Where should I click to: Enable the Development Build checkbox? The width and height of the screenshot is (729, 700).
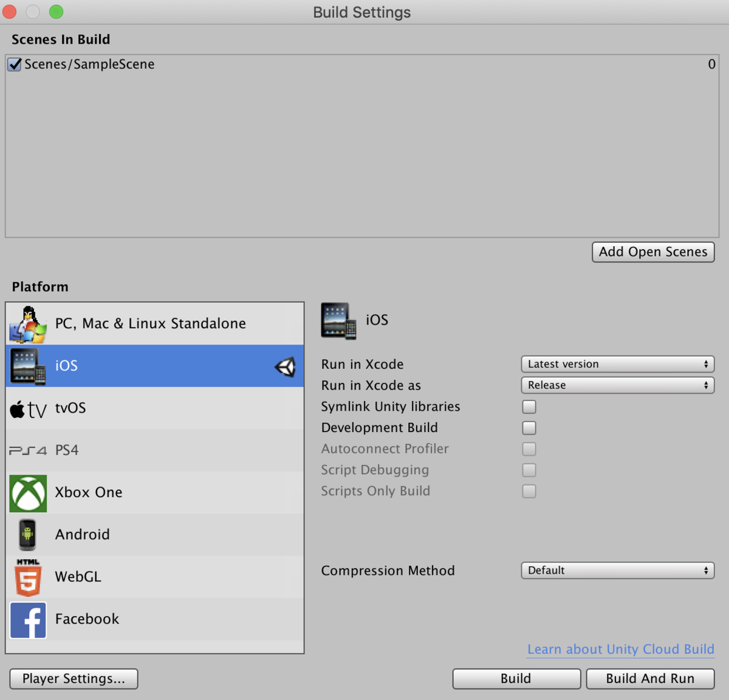point(529,428)
